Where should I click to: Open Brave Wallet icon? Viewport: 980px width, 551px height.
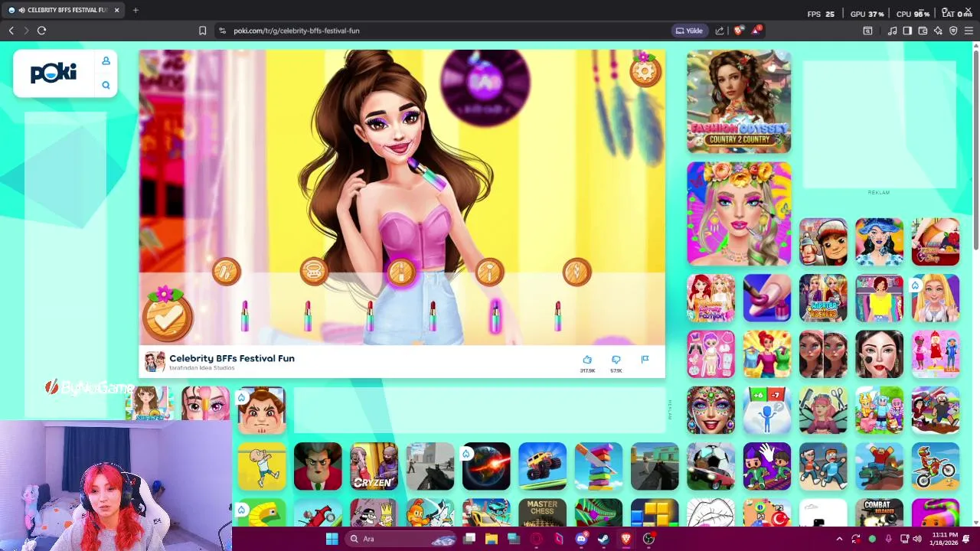(x=923, y=31)
